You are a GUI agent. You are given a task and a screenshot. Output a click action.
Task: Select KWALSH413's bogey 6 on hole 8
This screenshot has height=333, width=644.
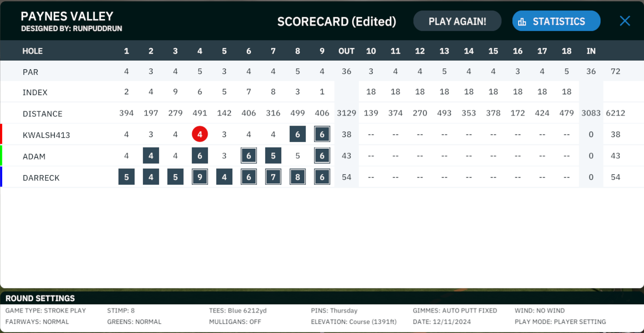[x=298, y=134]
